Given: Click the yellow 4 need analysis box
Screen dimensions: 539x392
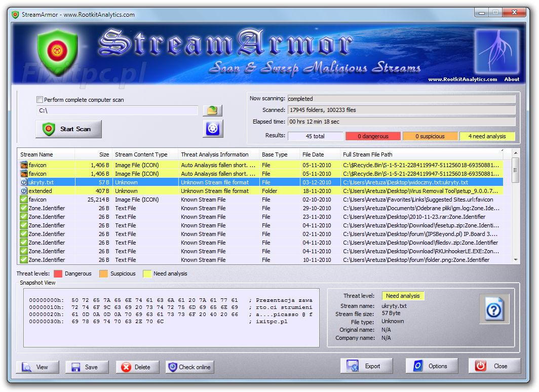Looking at the screenshot, I should click(x=487, y=136).
